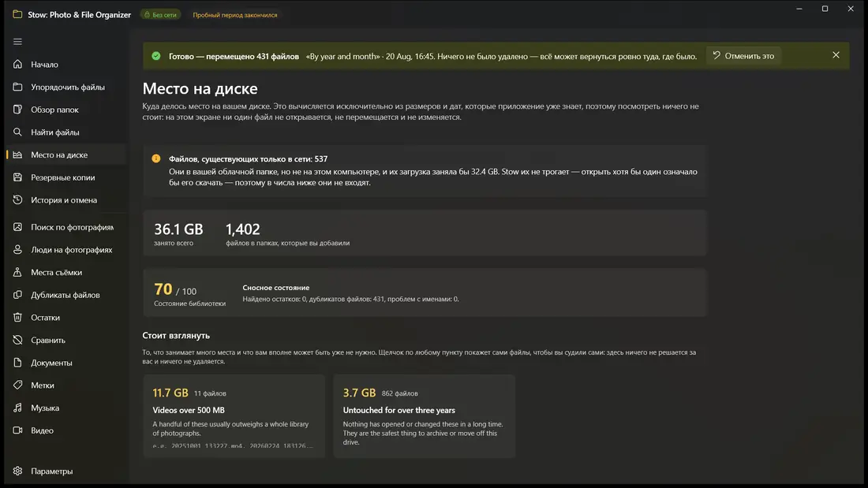Open Дубликаты файлов section
Screen dimensions: 868x488
(x=66, y=295)
